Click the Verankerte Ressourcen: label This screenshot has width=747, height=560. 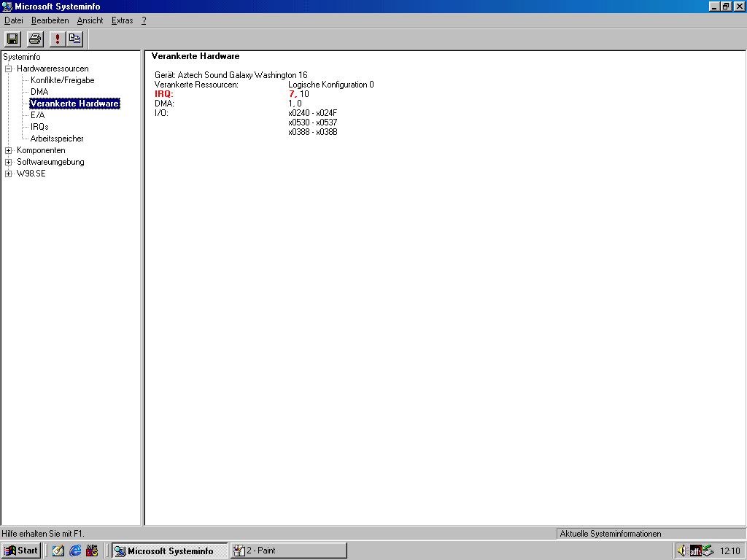[x=196, y=85]
